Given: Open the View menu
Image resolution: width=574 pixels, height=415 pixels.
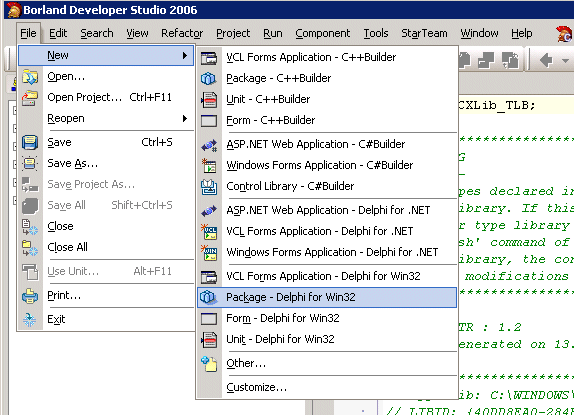Looking at the screenshot, I should 137,33.
